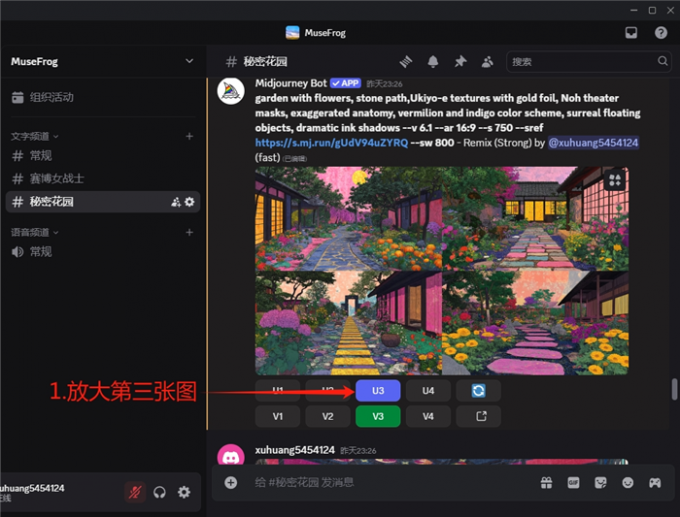Open notification bell settings
This screenshot has width=680, height=517.
pos(433,62)
